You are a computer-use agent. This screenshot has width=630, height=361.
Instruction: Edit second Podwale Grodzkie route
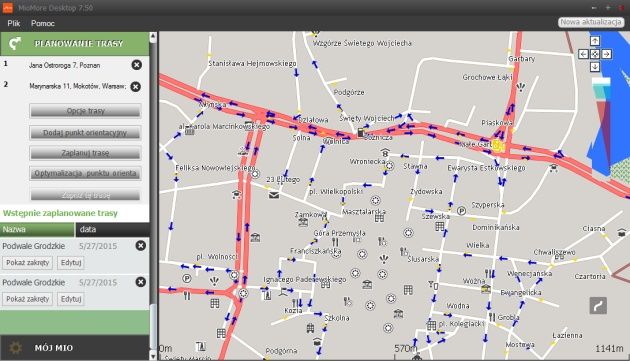click(71, 299)
